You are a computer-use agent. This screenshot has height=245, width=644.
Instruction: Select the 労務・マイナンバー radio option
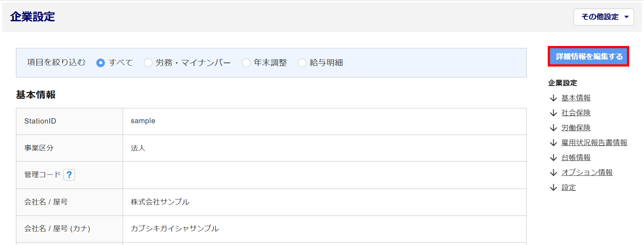[x=148, y=63]
